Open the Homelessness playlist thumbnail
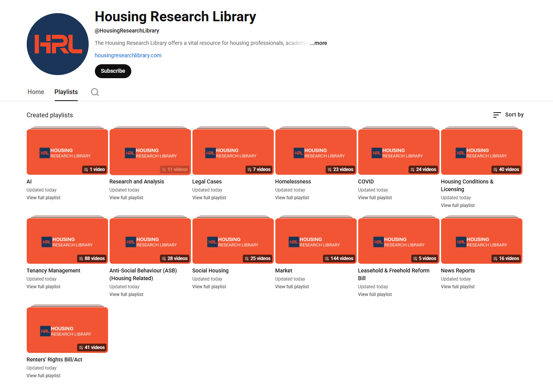553x392 pixels. point(316,152)
